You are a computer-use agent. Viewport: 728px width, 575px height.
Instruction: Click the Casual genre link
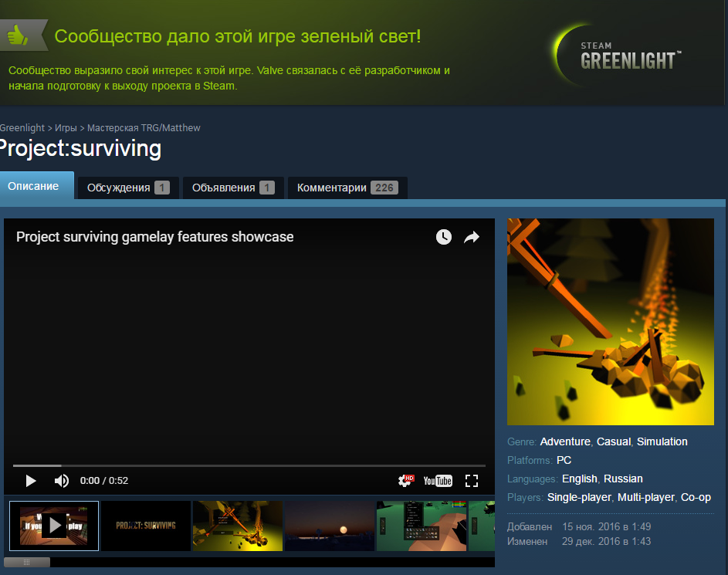(614, 441)
